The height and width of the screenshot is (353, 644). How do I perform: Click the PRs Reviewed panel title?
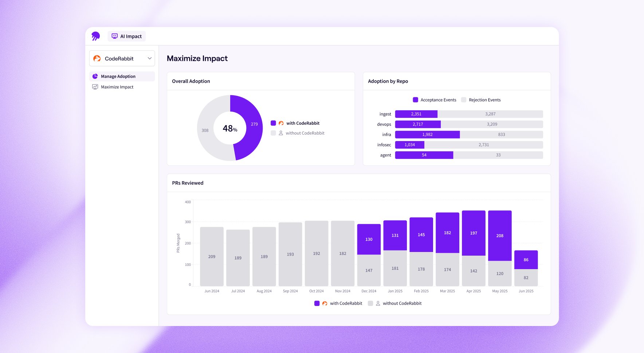tap(188, 183)
